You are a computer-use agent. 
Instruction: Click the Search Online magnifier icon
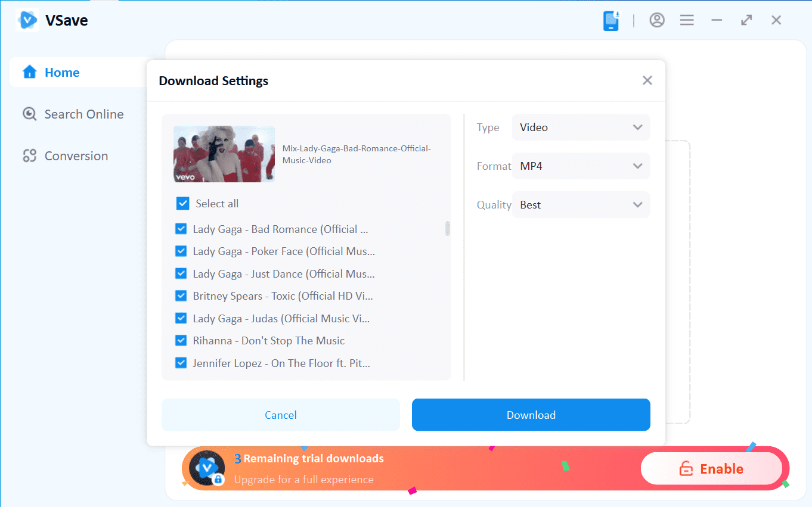(29, 114)
